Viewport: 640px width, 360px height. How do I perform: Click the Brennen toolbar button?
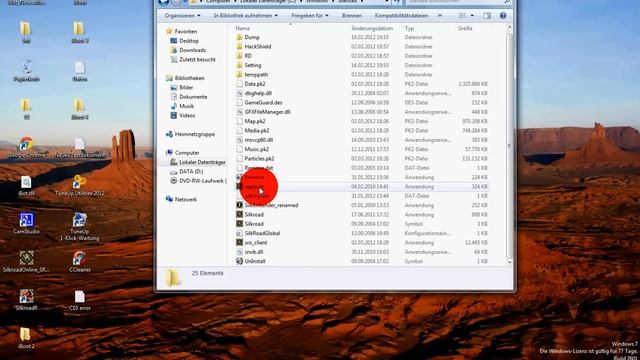pyautogui.click(x=352, y=16)
